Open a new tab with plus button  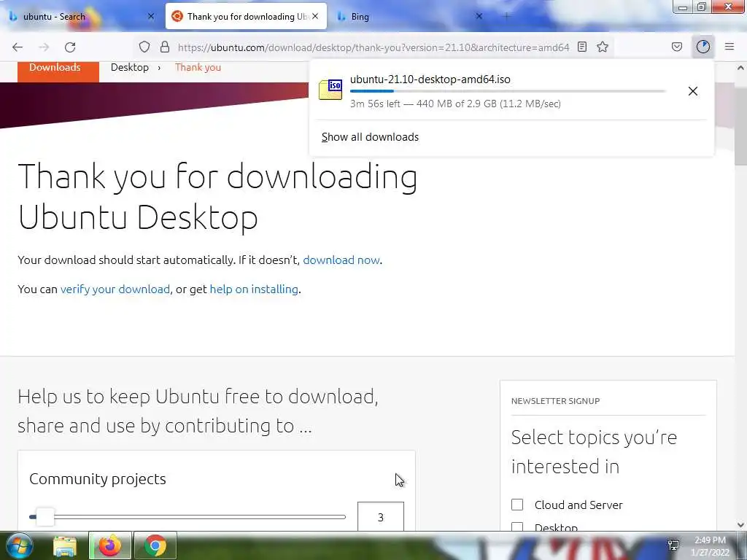click(506, 16)
